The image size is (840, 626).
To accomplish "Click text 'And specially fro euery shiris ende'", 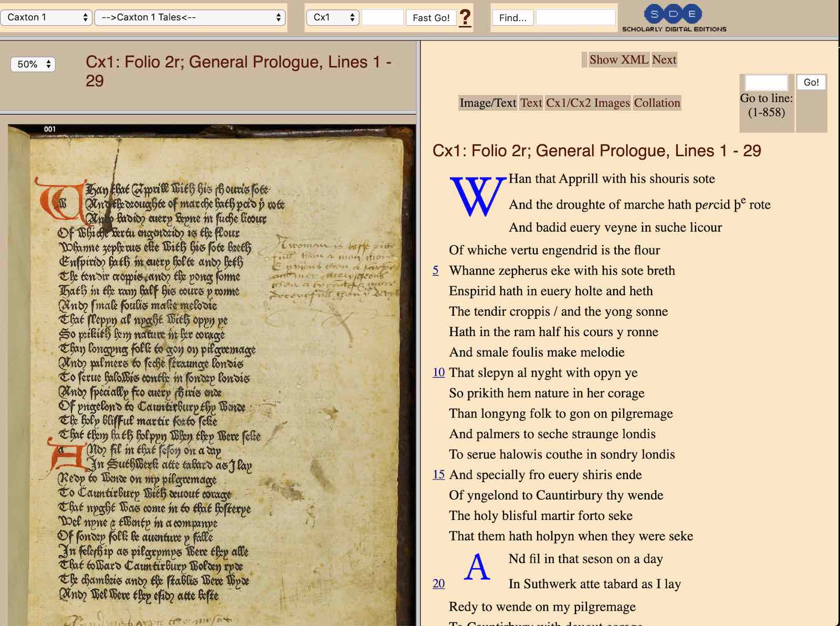I will [x=545, y=475].
